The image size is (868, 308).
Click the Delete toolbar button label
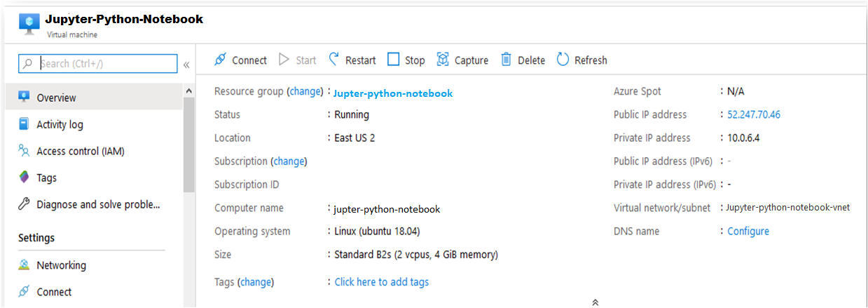tap(531, 60)
